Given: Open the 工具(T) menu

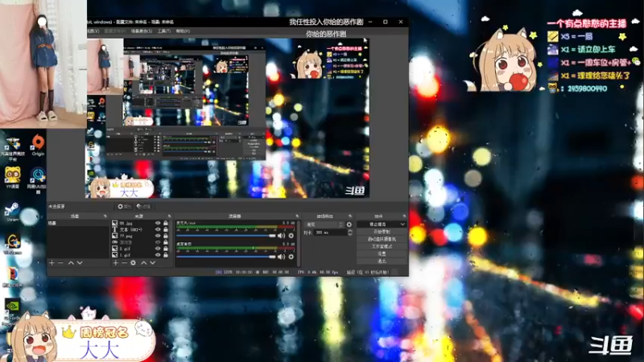Looking at the screenshot, I should pyautogui.click(x=164, y=31).
